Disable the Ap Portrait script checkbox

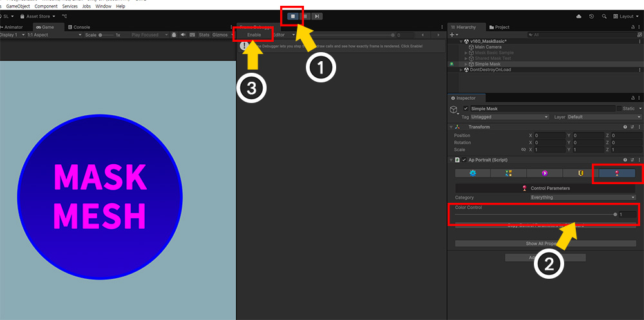[x=464, y=160]
